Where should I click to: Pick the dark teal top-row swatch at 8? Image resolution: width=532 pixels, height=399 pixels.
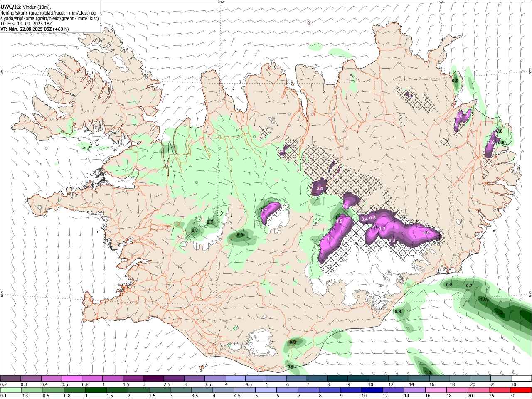pyautogui.click(x=337, y=378)
